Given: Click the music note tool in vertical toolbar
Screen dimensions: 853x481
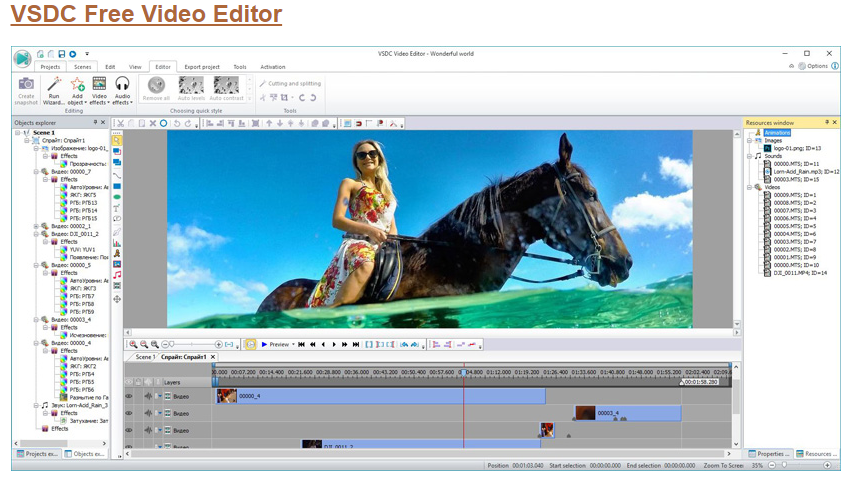Looking at the screenshot, I should tap(117, 275).
